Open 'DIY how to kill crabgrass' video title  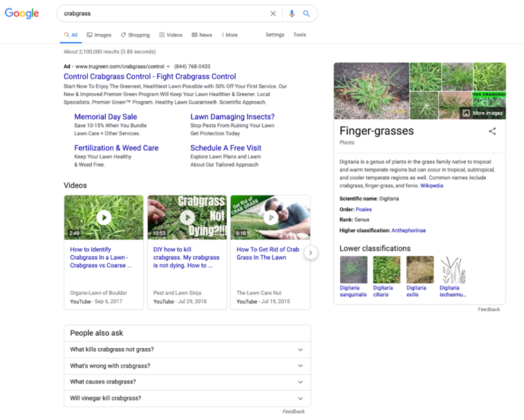tap(186, 258)
